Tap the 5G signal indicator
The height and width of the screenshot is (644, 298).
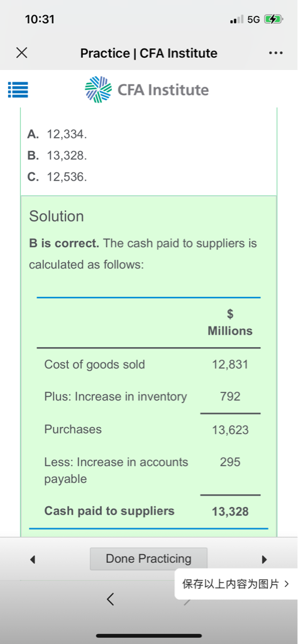point(253,19)
